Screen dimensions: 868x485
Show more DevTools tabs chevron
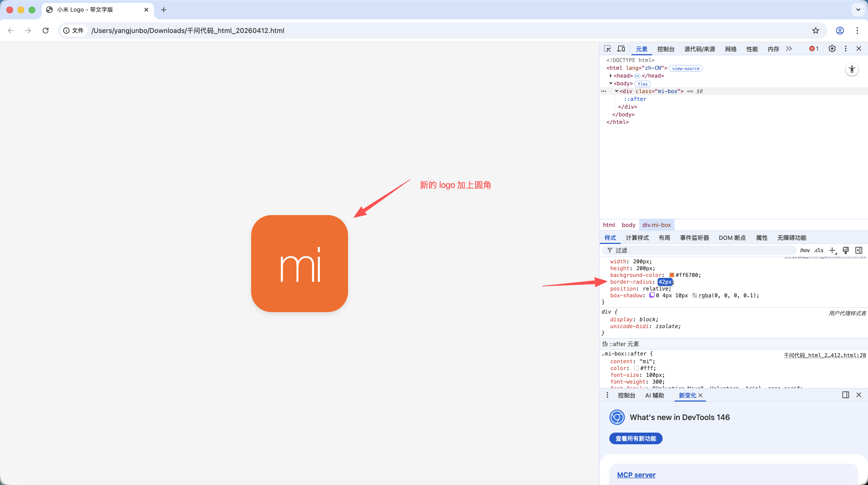[x=789, y=49]
